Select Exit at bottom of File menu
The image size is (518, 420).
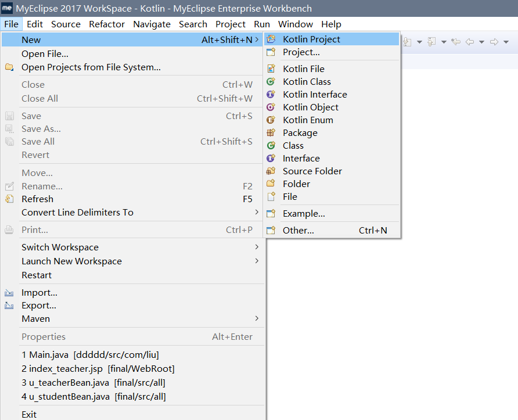pyautogui.click(x=133, y=414)
